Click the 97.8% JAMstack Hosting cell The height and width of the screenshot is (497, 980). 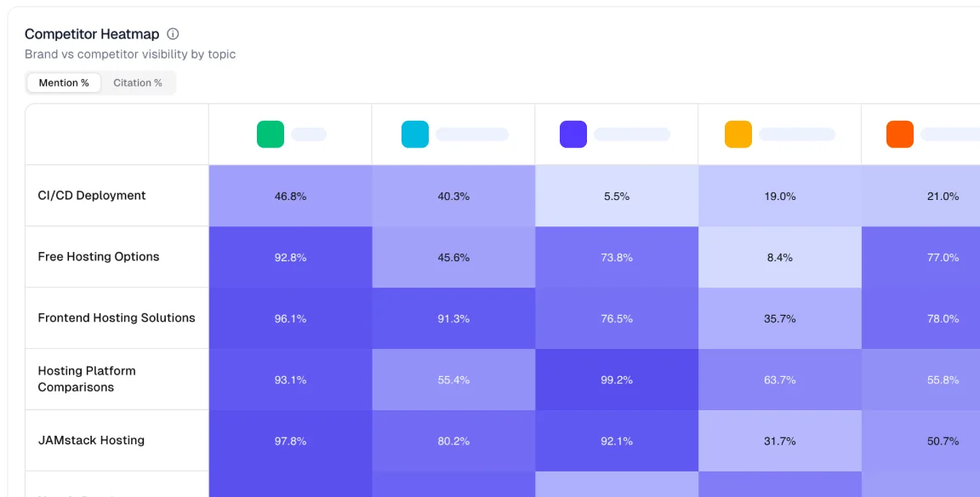[x=289, y=440]
